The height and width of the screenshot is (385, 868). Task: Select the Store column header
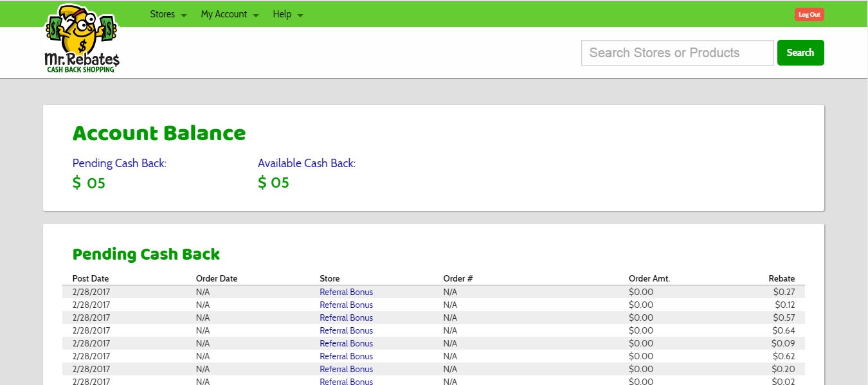click(329, 278)
